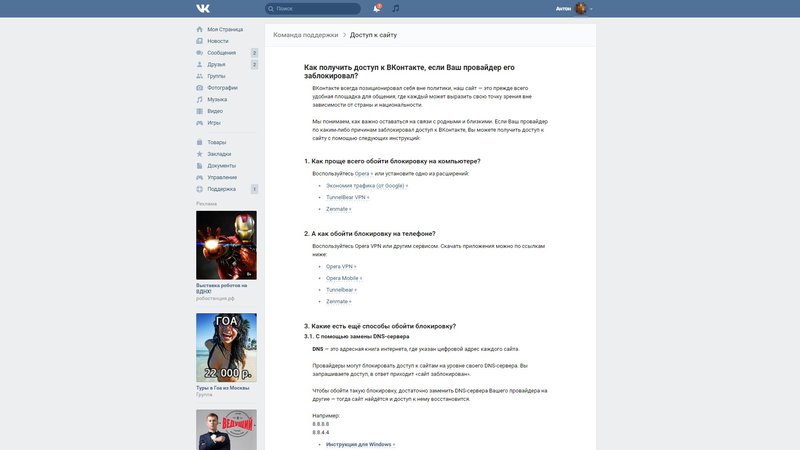Open the notifications bell icon
The height and width of the screenshot is (450, 800).
377,8
